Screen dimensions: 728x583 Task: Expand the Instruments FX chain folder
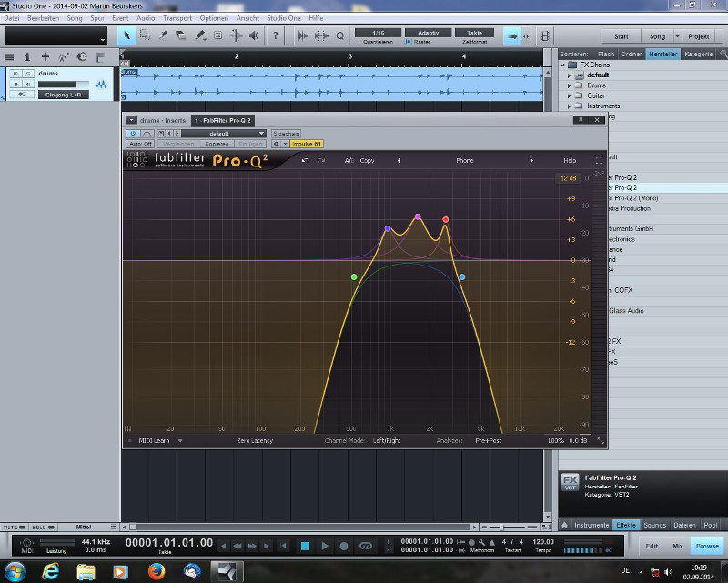point(570,106)
